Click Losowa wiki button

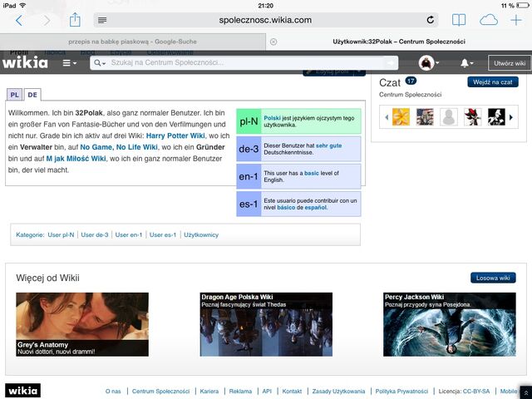493,278
